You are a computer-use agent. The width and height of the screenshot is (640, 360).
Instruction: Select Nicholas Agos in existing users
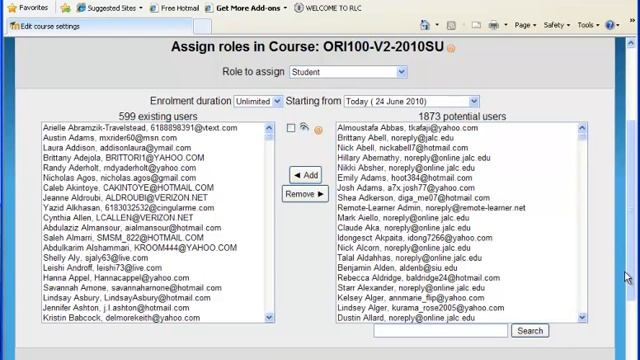[x=153, y=178]
